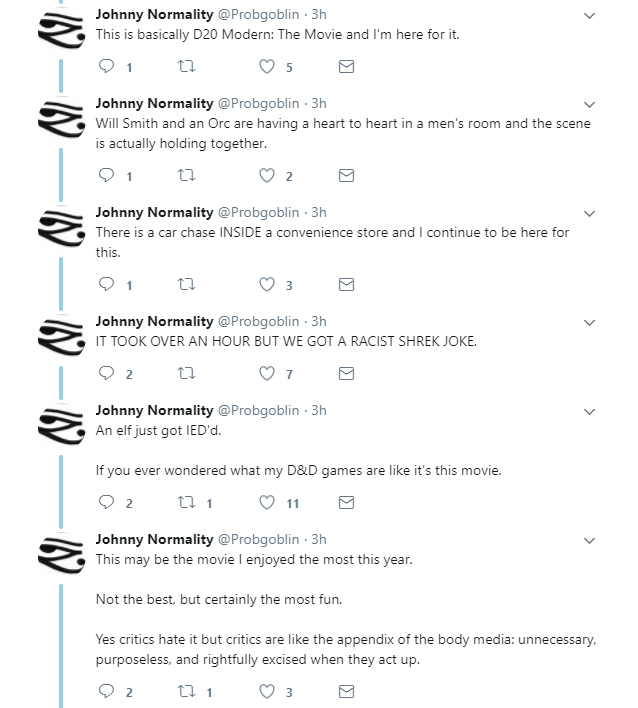Reply to the car chase tweet
638x708 pixels.
106,284
